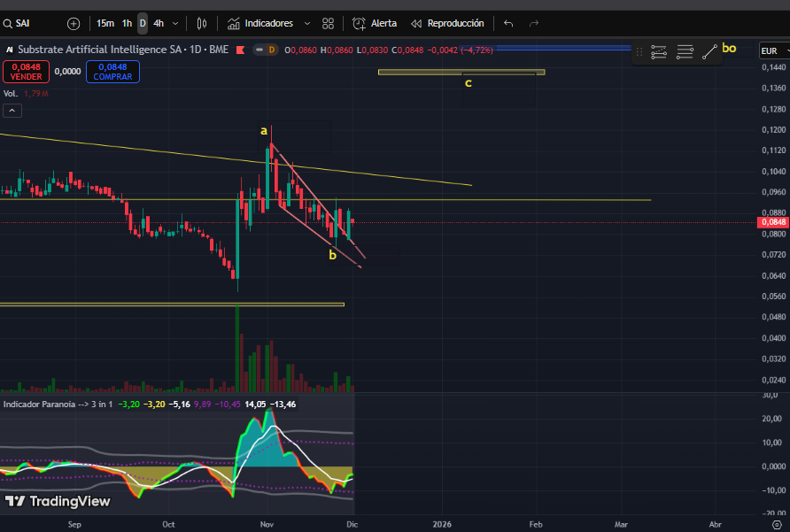Screen dimensions: 790x532
Task: Click the red VENDER button
Action: click(x=26, y=72)
